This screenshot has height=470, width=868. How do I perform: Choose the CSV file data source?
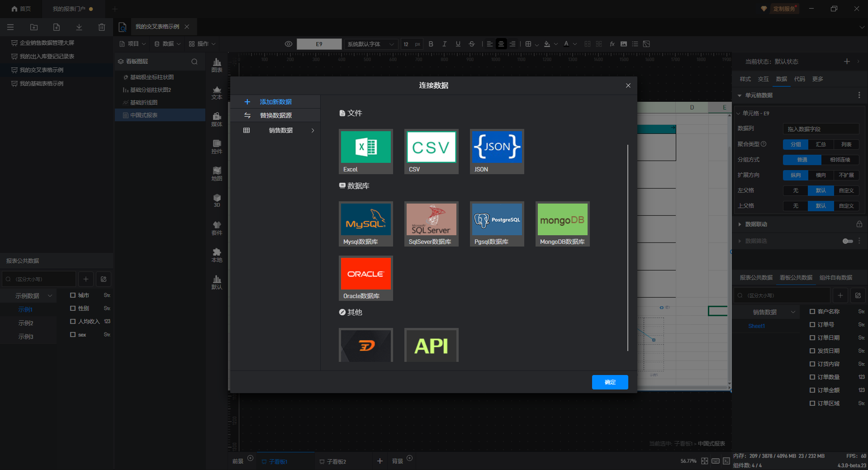click(x=431, y=152)
